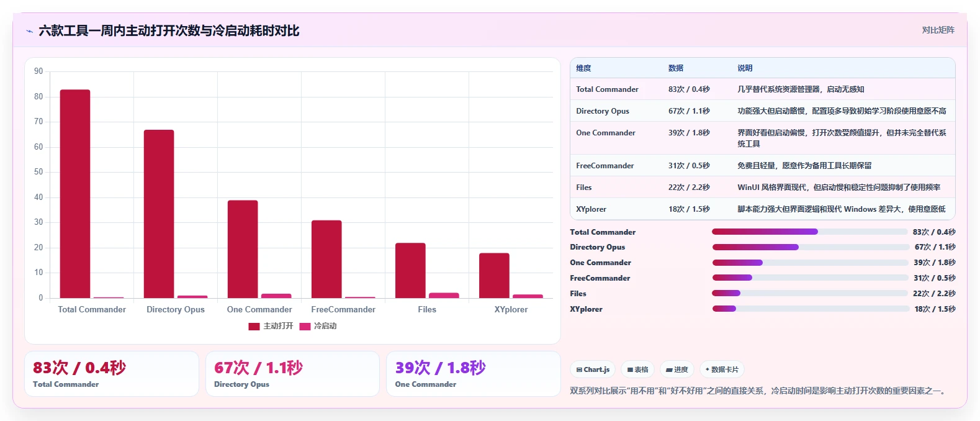The image size is (980, 421).
Task: Click the 维度 column header
Action: click(583, 68)
